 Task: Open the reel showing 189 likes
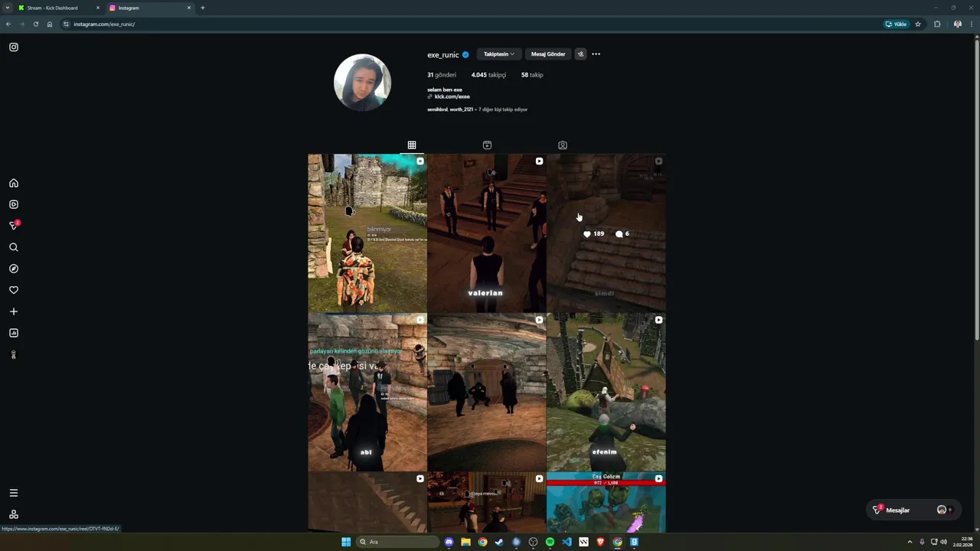click(606, 233)
